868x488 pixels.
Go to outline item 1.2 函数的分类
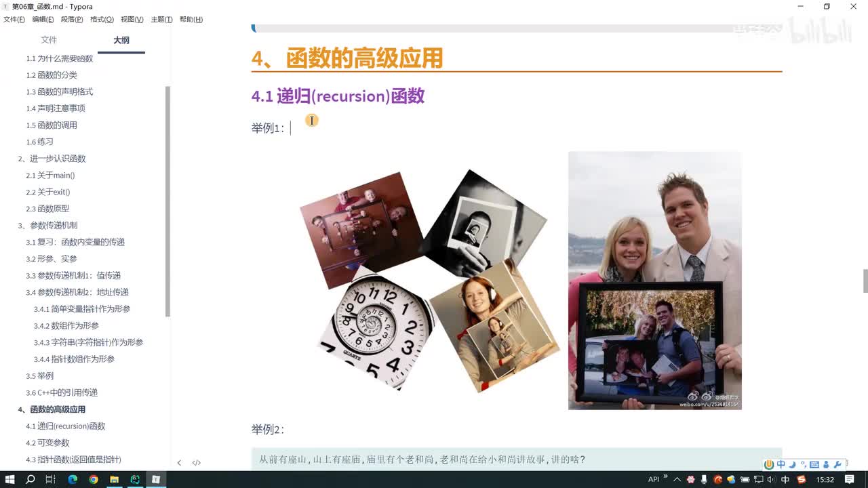(52, 75)
